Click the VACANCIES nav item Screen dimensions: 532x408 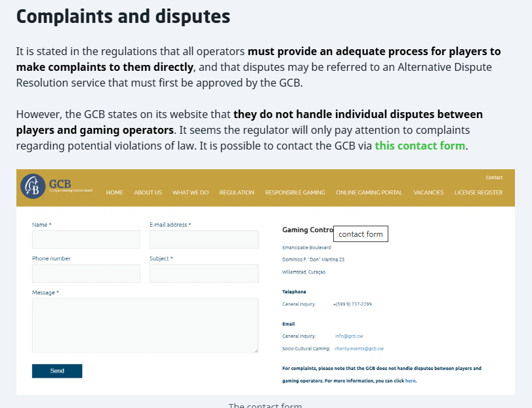428,193
